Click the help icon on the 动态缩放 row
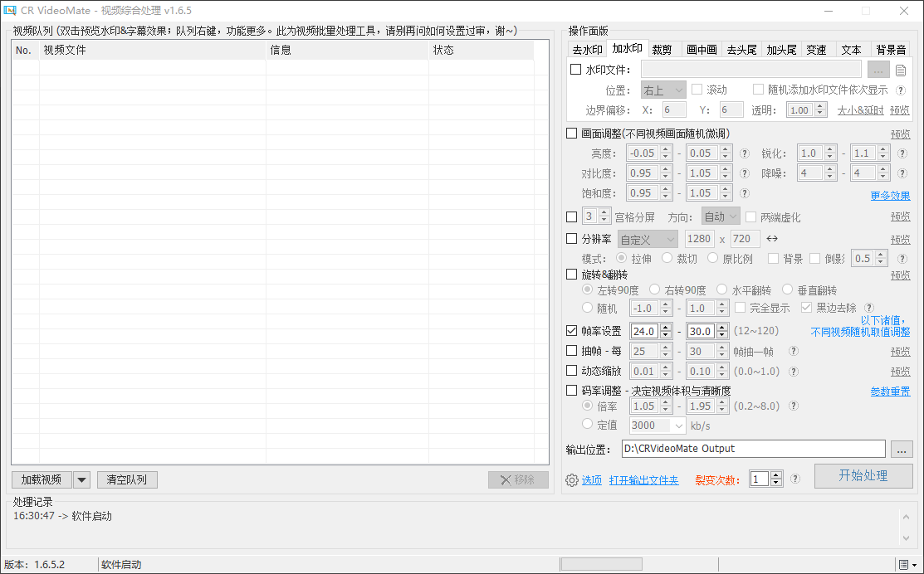Viewport: 924px width, 574px height. point(794,371)
